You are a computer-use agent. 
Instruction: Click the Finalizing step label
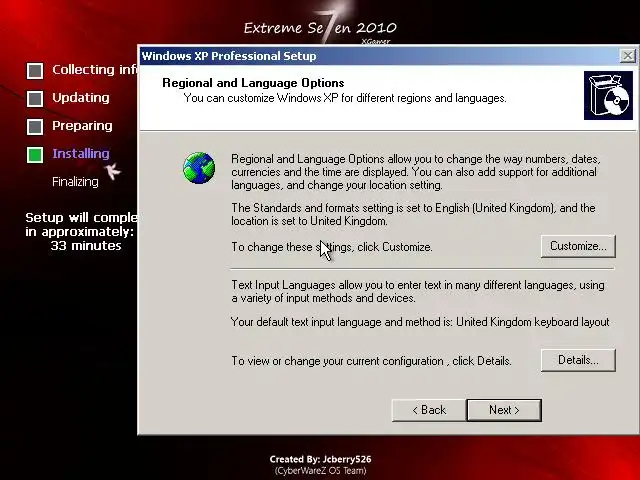[x=76, y=182]
